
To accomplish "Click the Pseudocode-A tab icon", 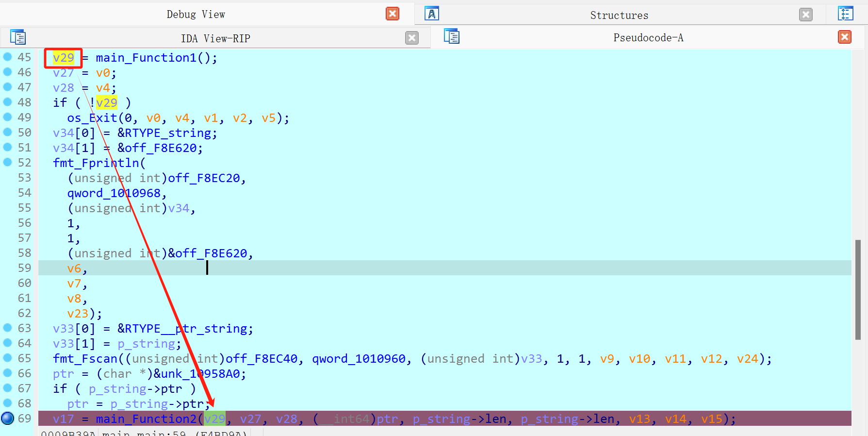I will pos(452,36).
